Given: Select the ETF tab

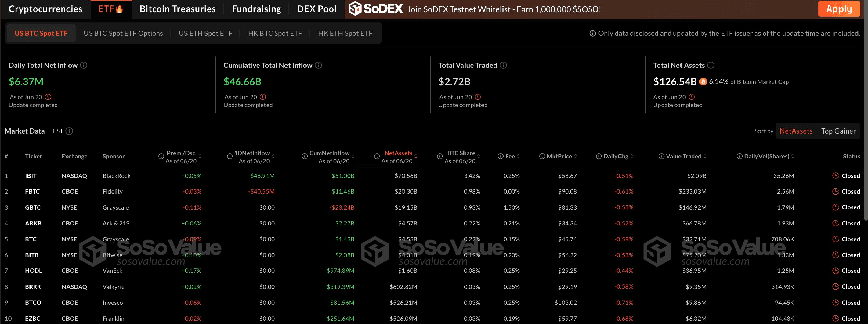Looking at the screenshot, I should [x=111, y=9].
